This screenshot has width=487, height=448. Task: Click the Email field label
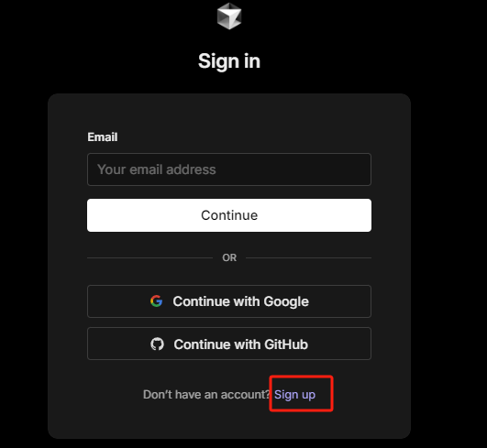103,137
